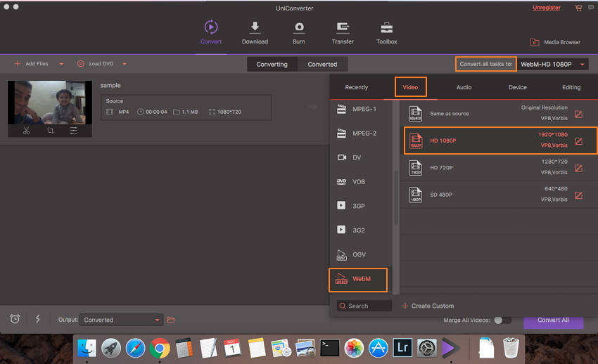Open Safari from the Dock
The image size is (598, 364).
135,348
